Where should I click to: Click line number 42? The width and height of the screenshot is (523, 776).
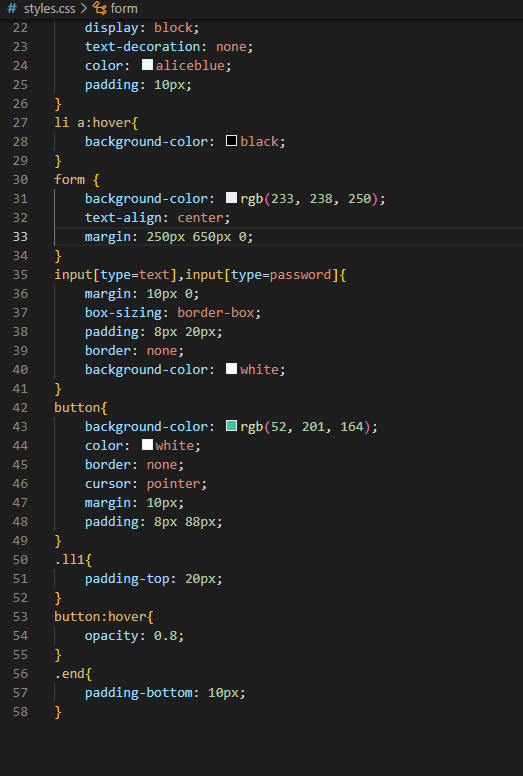pos(20,408)
